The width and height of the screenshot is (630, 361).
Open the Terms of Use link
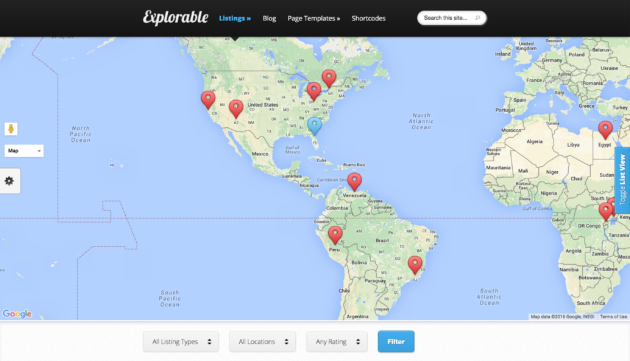point(614,317)
